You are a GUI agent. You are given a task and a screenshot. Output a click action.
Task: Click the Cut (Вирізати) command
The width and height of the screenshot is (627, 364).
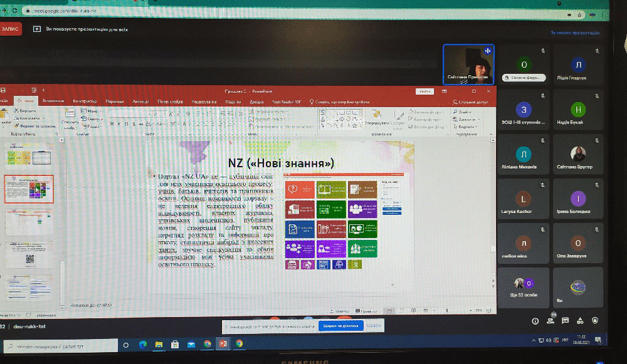tap(25, 111)
